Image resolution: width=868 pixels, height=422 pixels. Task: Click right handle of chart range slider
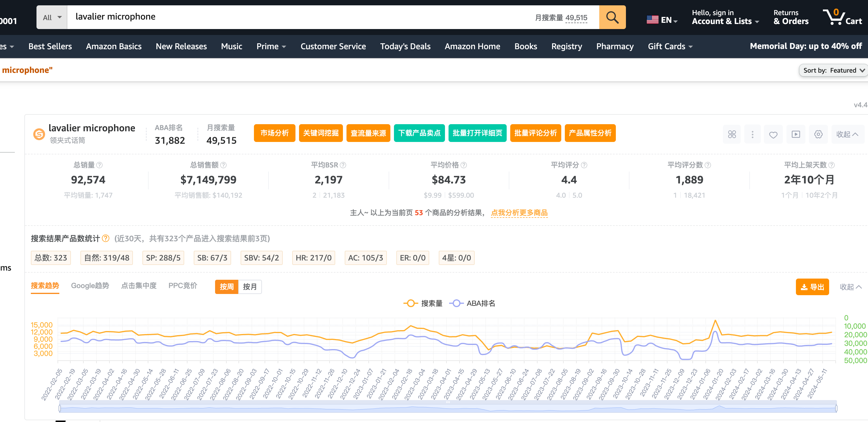pos(836,409)
